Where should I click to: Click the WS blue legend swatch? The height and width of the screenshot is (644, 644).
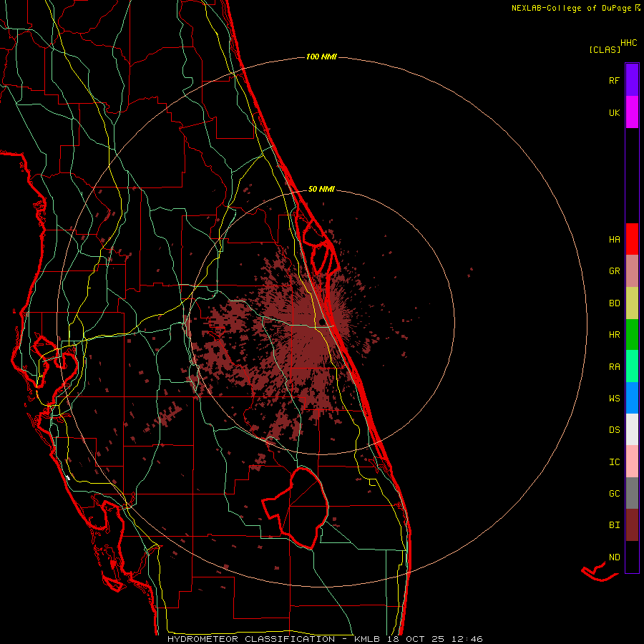point(632,398)
